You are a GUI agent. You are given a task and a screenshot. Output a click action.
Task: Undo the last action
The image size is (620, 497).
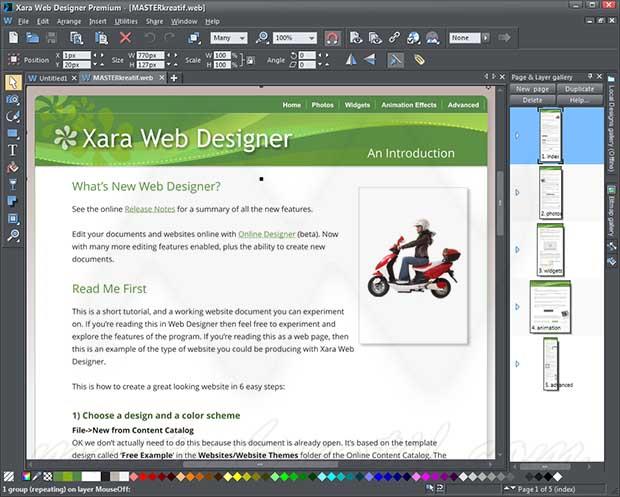tap(149, 38)
